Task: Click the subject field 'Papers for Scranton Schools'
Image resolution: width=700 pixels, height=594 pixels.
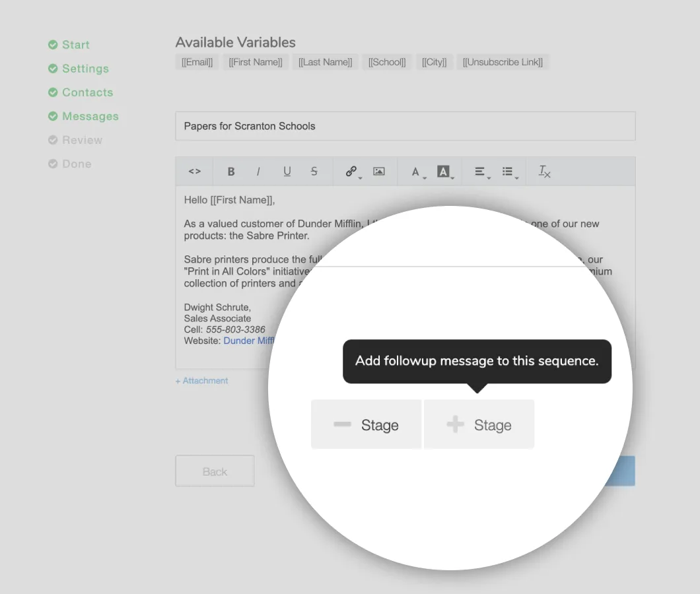Action: point(405,126)
